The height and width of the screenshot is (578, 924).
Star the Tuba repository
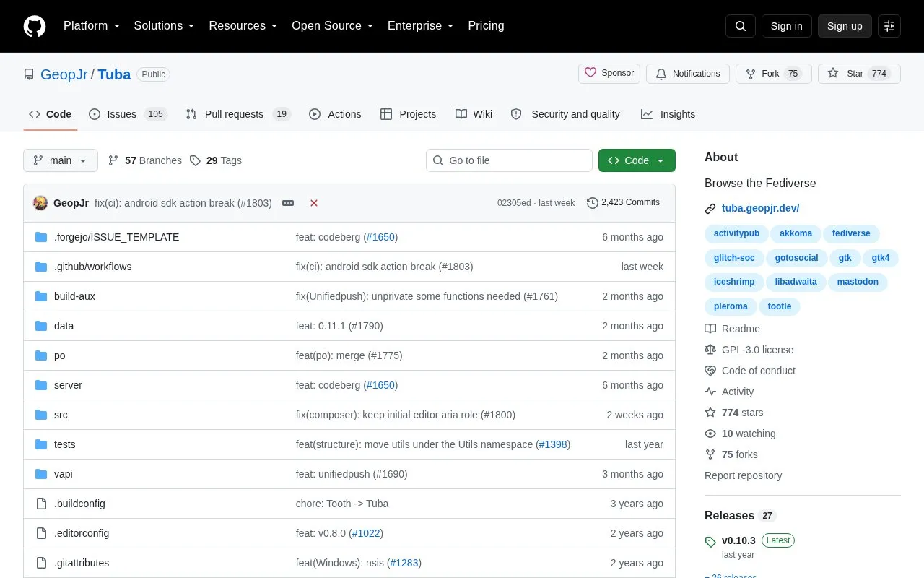pos(859,74)
